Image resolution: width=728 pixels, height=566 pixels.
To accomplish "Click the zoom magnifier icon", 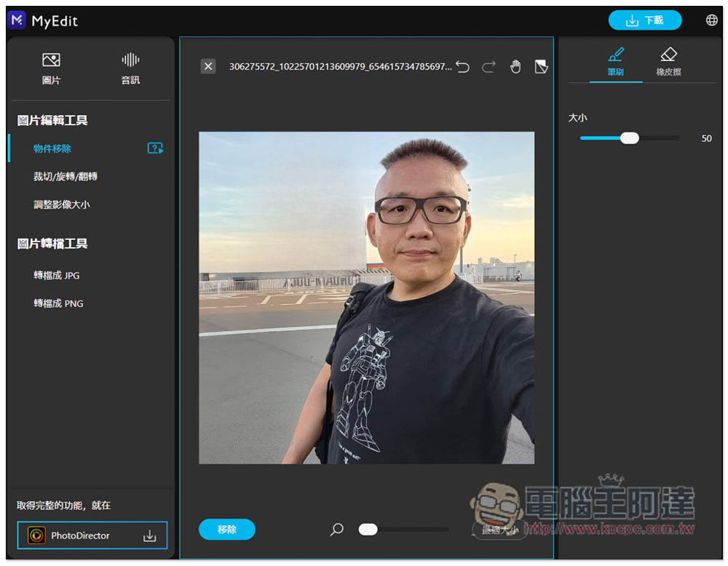I will pyautogui.click(x=337, y=530).
